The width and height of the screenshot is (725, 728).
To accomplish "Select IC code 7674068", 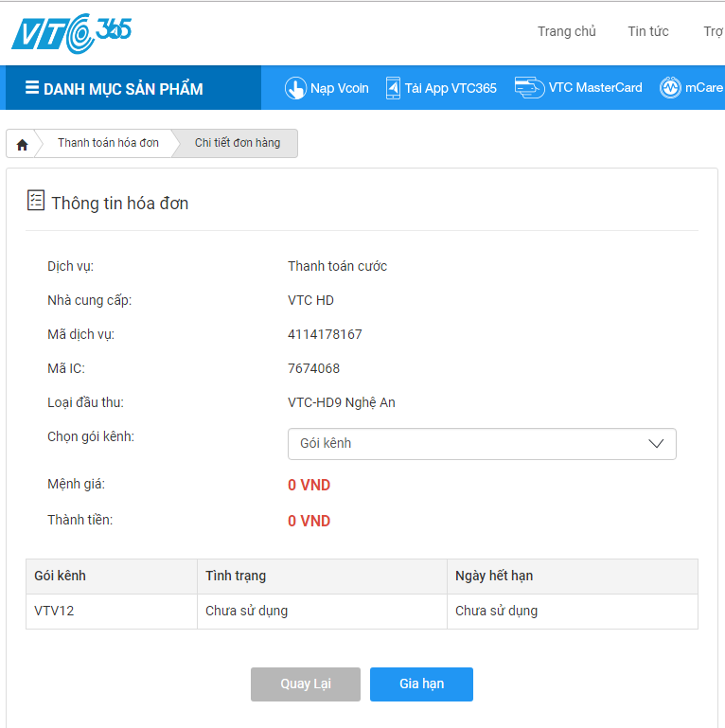I will tap(313, 368).
